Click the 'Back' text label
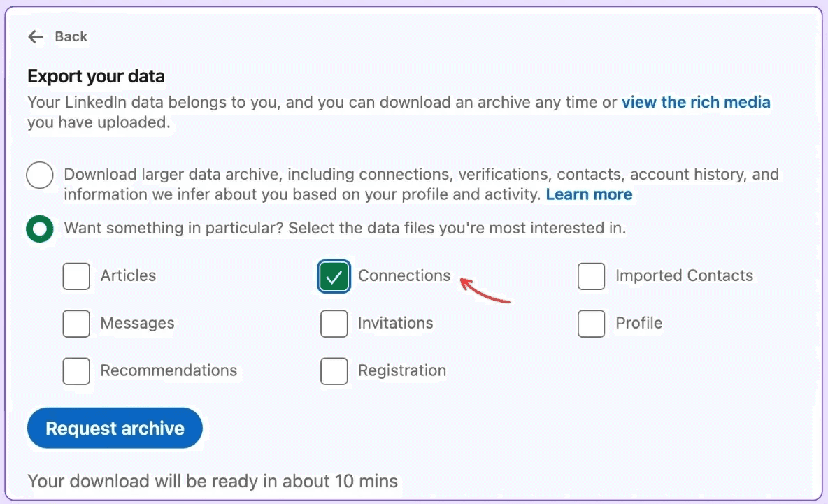The width and height of the screenshot is (828, 504). click(71, 36)
